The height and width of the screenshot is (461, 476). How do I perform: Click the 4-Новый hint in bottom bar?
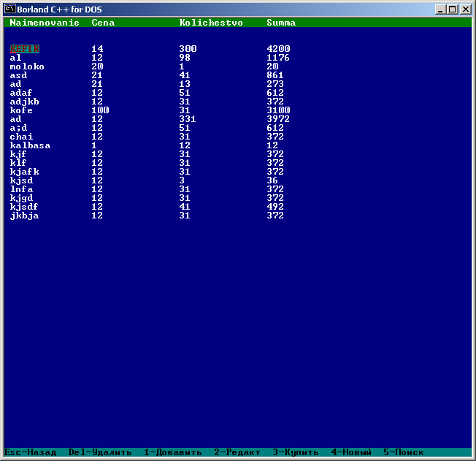tap(351, 452)
